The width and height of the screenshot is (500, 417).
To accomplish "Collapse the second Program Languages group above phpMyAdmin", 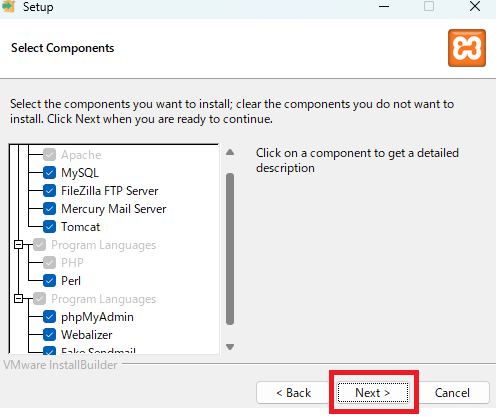I will 19,299.
